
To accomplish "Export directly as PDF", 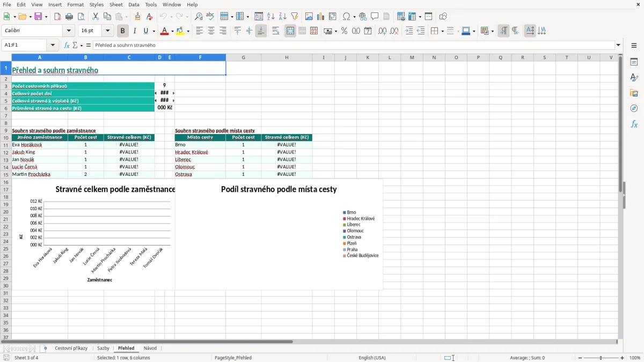I will 57,17.
